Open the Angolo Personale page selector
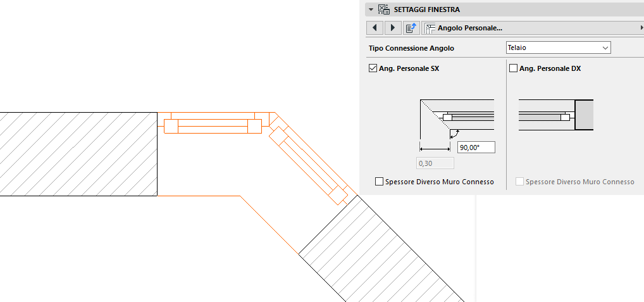 point(533,28)
